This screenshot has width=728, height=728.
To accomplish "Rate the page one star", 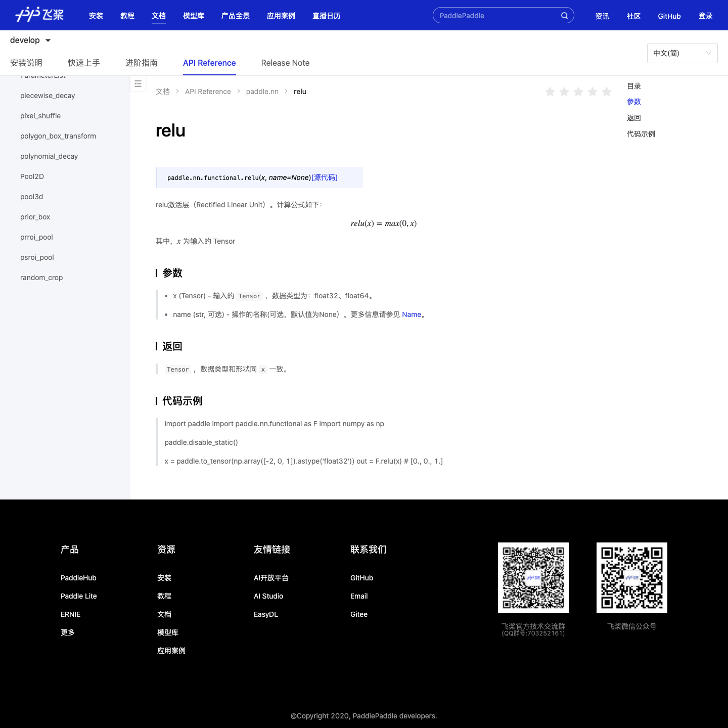I will [550, 92].
